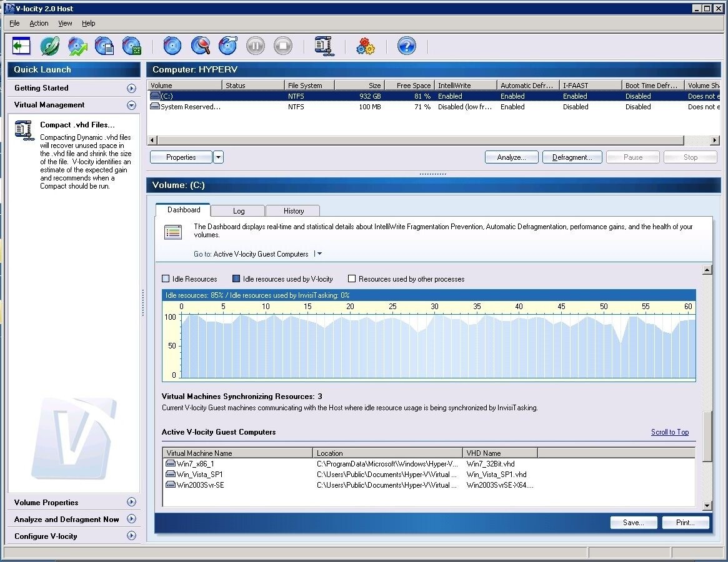Click the Print... button

pos(686,523)
